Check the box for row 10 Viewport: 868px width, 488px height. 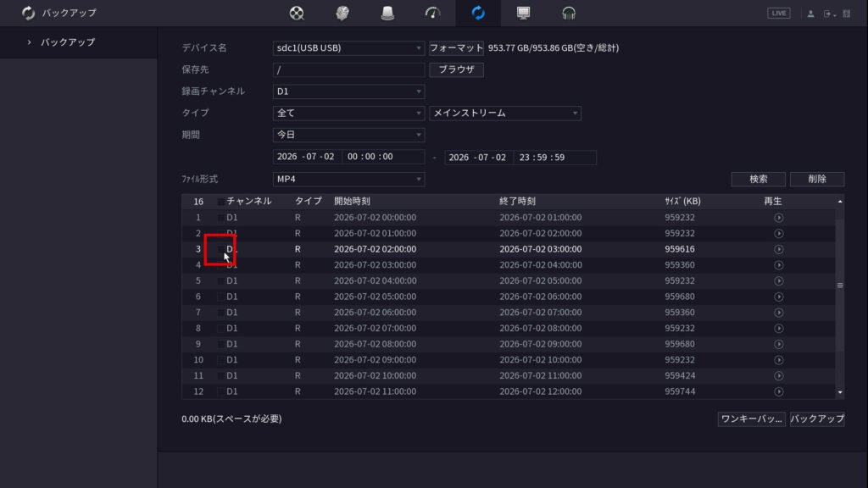pyautogui.click(x=220, y=359)
